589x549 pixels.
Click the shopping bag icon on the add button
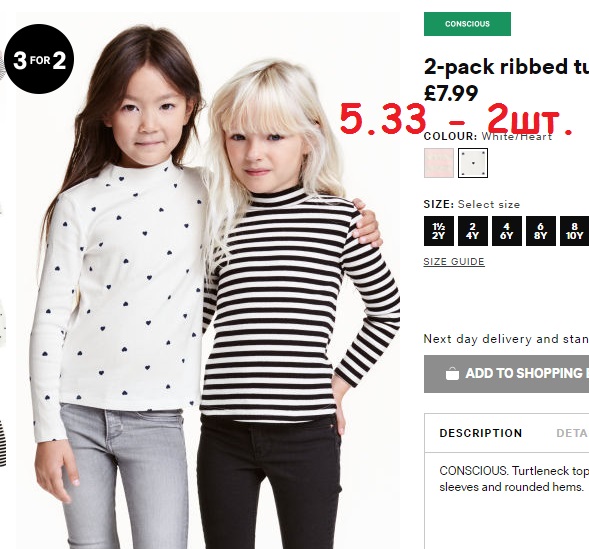click(452, 374)
